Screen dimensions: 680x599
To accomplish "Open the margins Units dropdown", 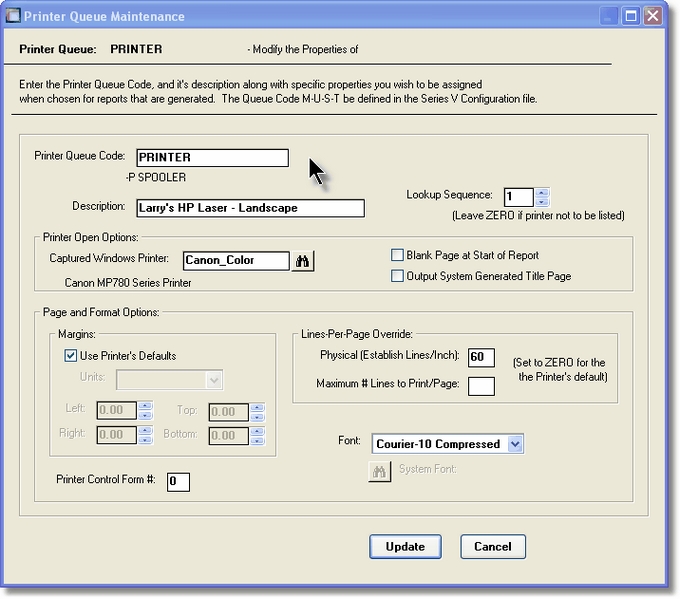I will (x=214, y=380).
